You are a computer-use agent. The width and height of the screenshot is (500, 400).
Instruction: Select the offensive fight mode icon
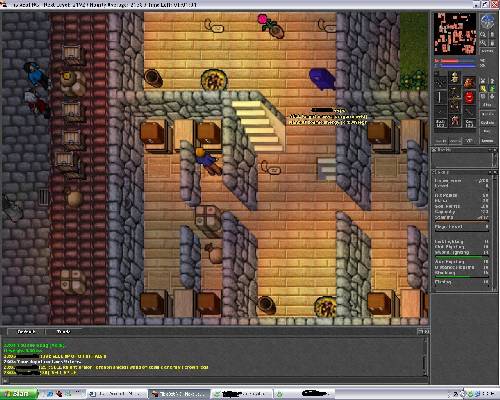click(483, 81)
